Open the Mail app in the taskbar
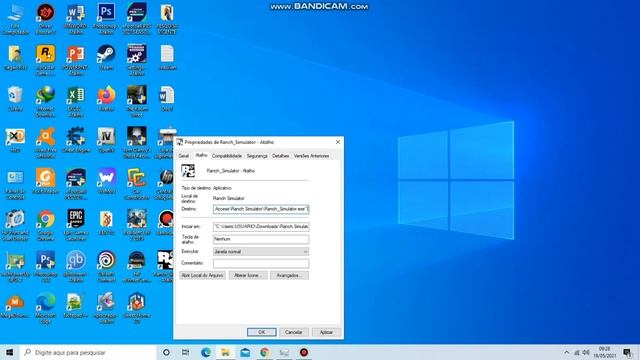 coord(245,352)
